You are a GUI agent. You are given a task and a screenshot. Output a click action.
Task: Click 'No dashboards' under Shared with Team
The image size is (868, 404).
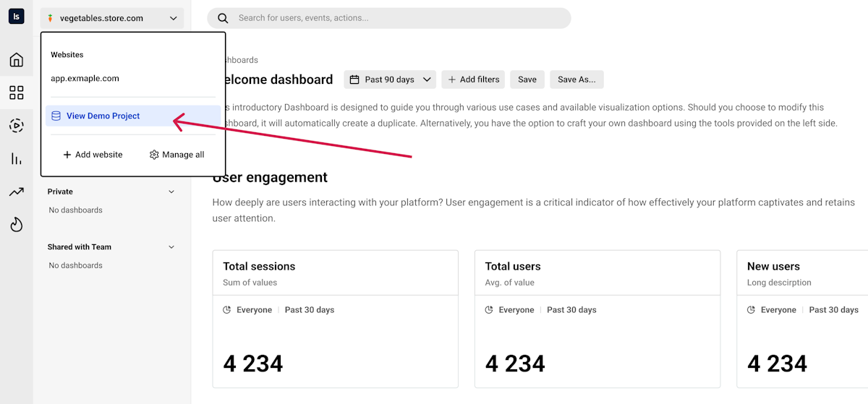pos(76,265)
